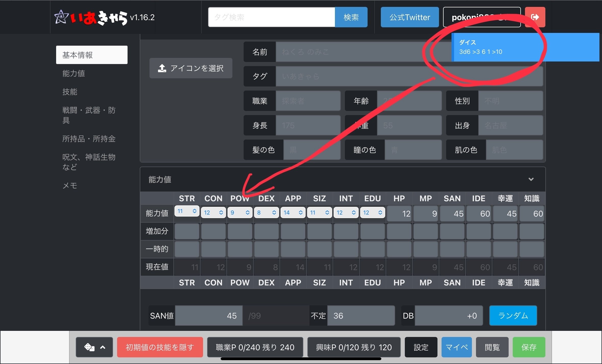Click the SAN 一時的 cell
This screenshot has height=364, width=602.
point(452,249)
